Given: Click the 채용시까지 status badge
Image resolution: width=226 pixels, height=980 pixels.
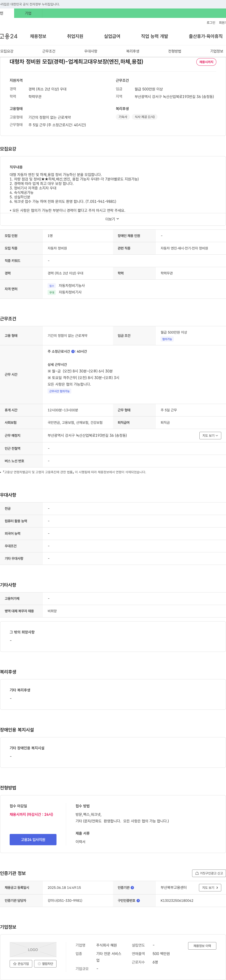Looking at the screenshot, I should tap(206, 62).
